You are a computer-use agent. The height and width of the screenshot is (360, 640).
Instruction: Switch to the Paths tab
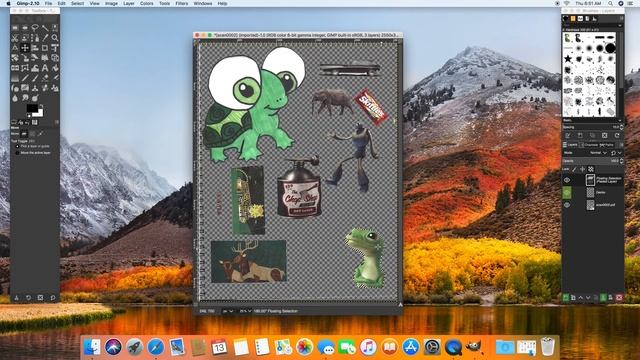tap(607, 145)
